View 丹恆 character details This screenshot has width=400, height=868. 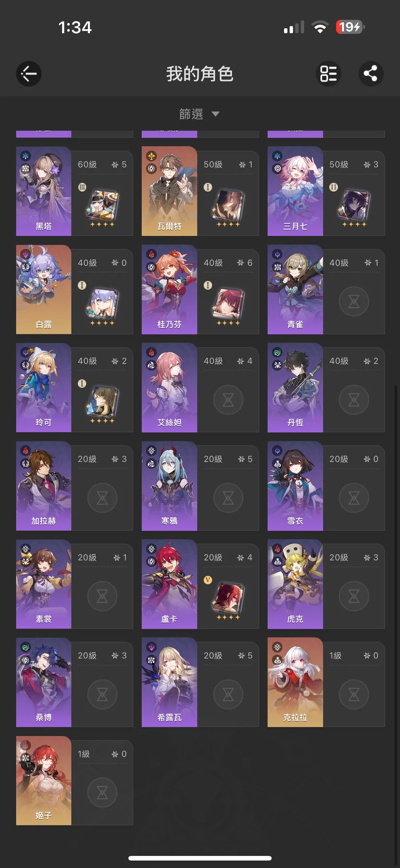point(326,388)
